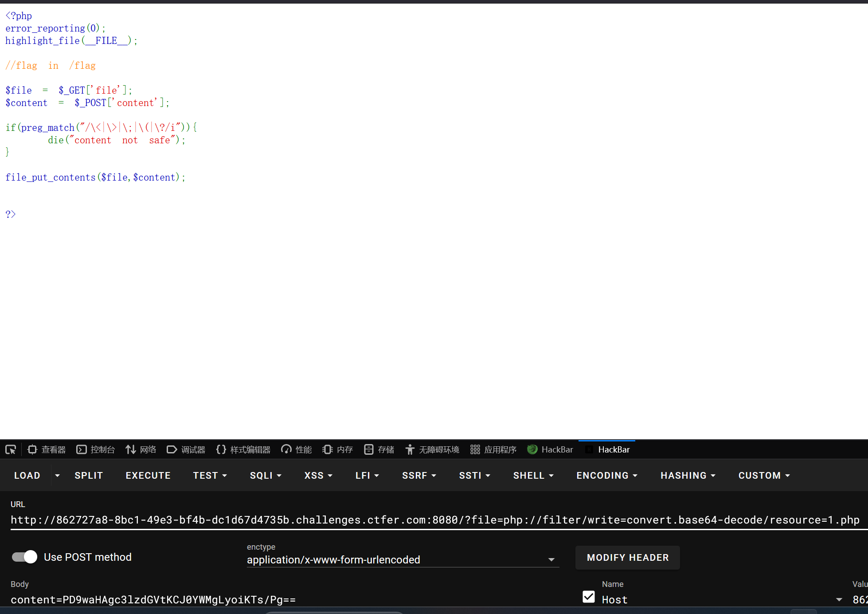Screen dimensions: 868x614
Task: Open the Debugger (调试器) panel
Action: 186,449
